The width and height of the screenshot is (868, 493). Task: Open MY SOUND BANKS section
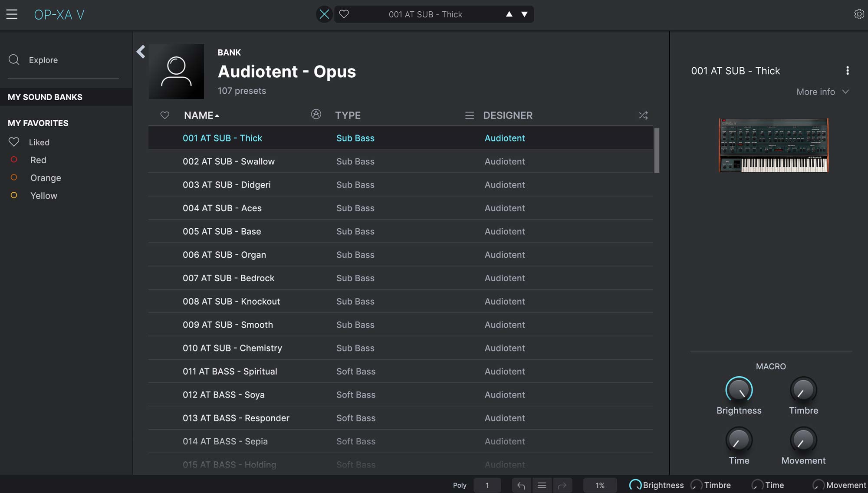(x=45, y=97)
